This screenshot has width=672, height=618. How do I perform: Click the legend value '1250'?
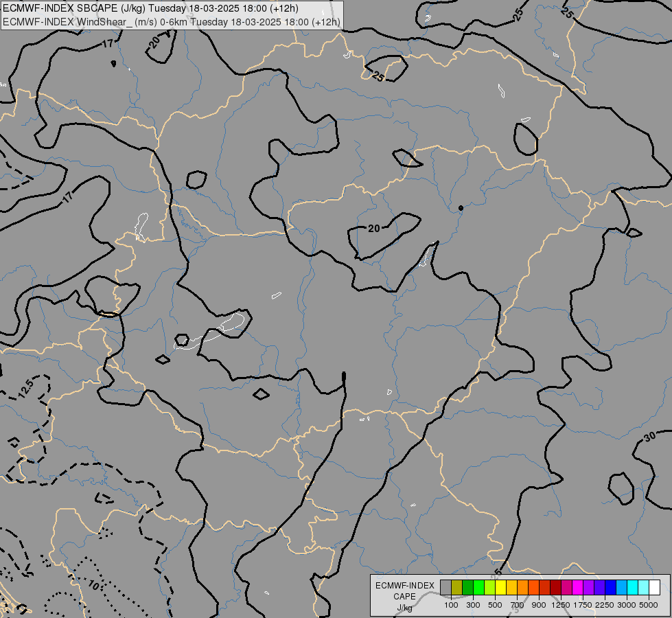(561, 605)
